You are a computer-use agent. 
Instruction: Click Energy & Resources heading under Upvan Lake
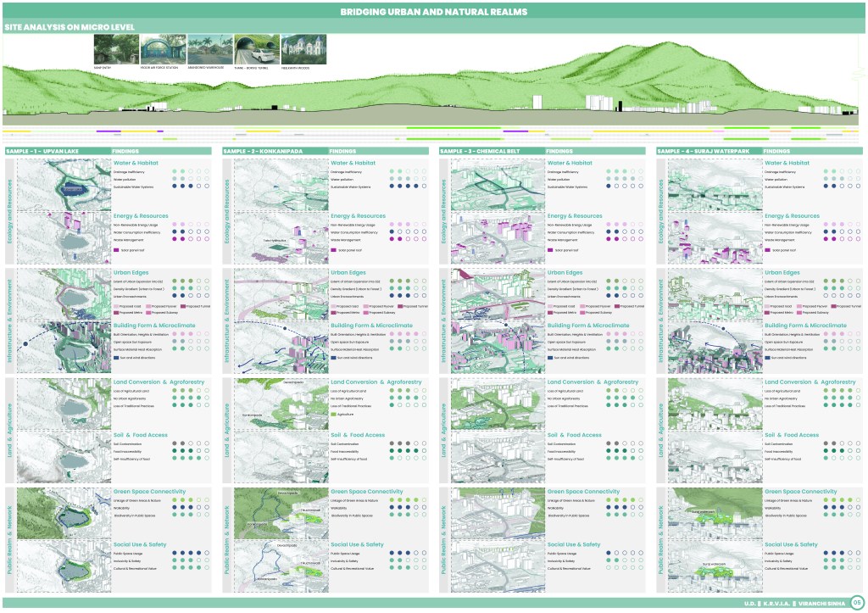tap(140, 216)
